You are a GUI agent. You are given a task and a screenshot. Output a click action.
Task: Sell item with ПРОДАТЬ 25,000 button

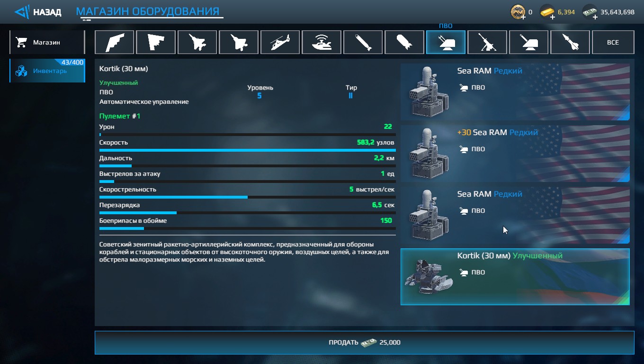coord(364,342)
